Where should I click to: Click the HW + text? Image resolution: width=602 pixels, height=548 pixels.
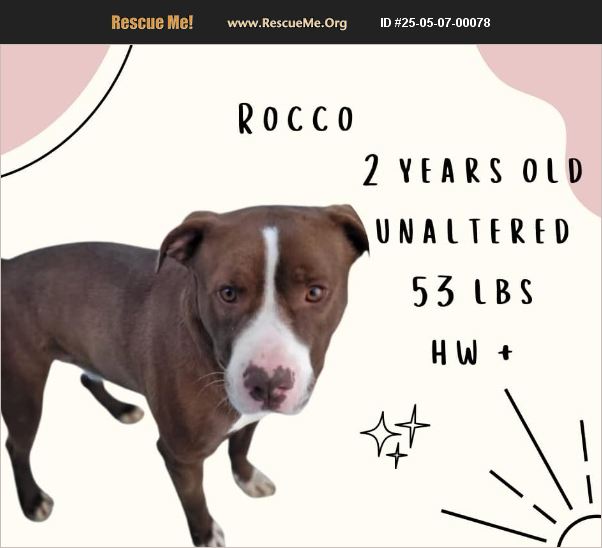[471, 351]
